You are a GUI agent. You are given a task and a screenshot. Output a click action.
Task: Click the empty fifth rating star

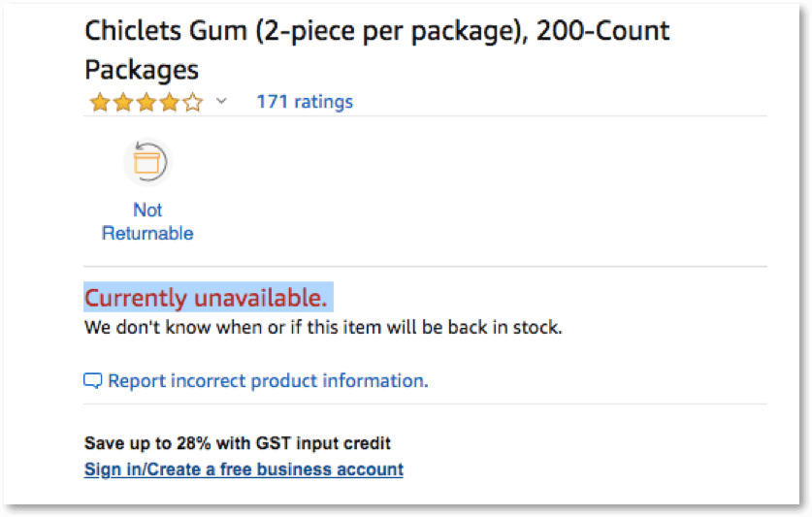[x=192, y=103]
